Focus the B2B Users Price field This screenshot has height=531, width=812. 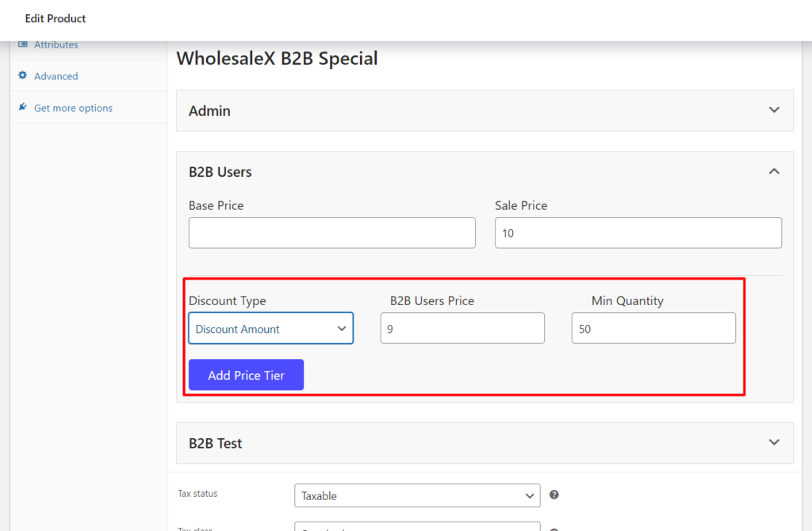coord(462,328)
